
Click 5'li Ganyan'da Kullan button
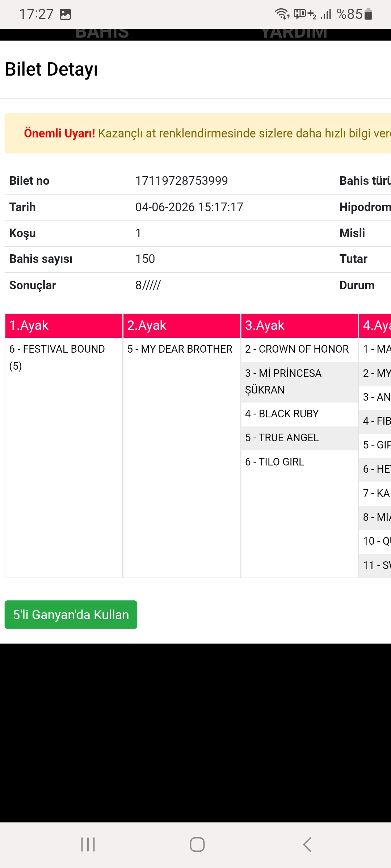point(71,615)
